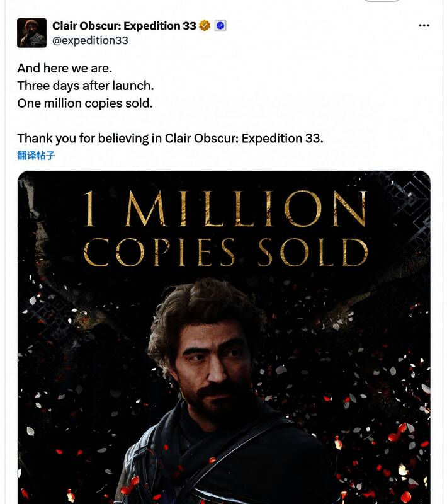The width and height of the screenshot is (447, 504).
Task: Click the display name Clair Obscur: Expedition 33
Action: tap(124, 26)
